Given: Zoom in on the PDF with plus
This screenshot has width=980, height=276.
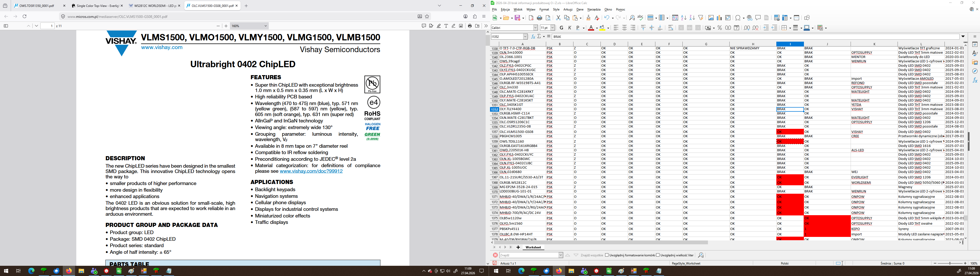Looking at the screenshot, I should [x=226, y=26].
